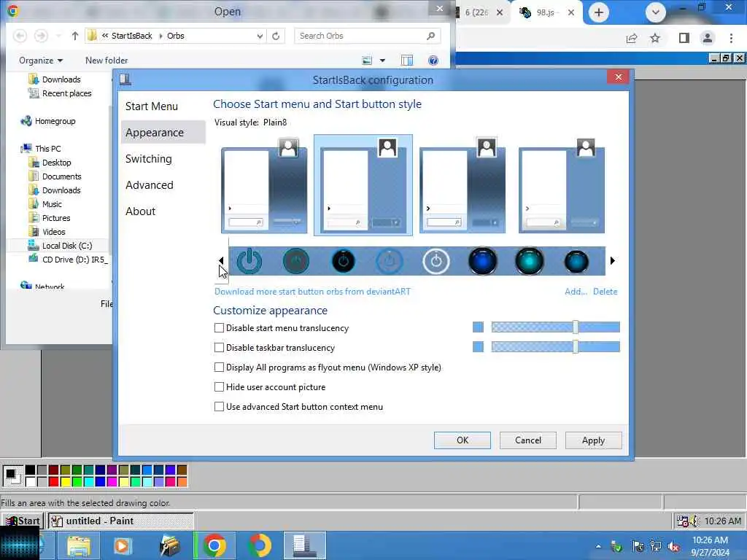Image resolution: width=747 pixels, height=560 pixels.
Task: Bookmark page with star icon
Action: 656,38
